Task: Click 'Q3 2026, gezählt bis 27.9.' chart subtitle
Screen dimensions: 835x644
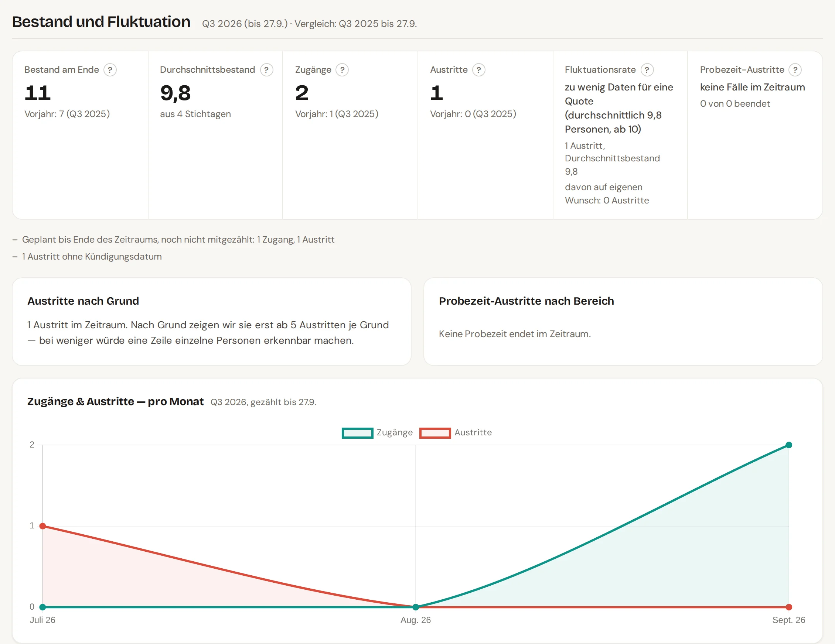Action: (263, 402)
